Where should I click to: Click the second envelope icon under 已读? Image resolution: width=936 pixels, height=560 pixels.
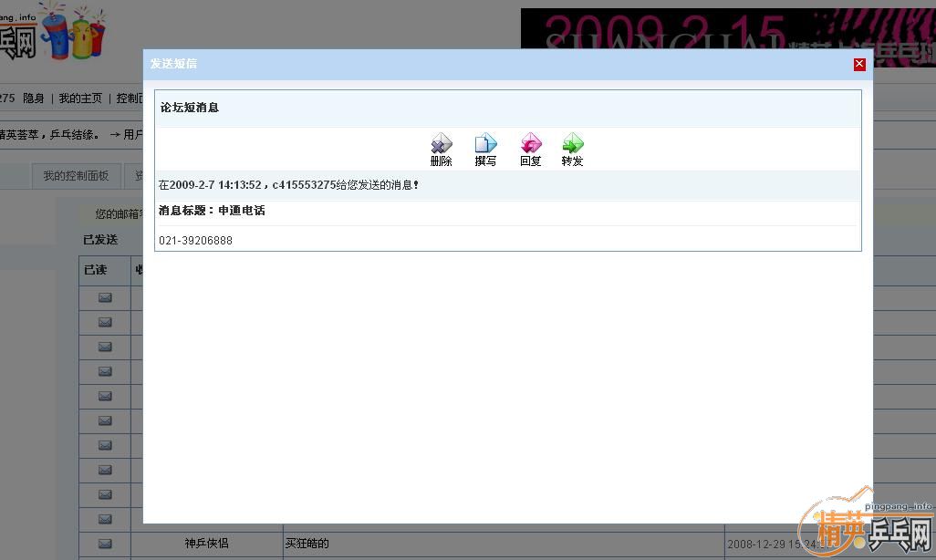coord(105,322)
